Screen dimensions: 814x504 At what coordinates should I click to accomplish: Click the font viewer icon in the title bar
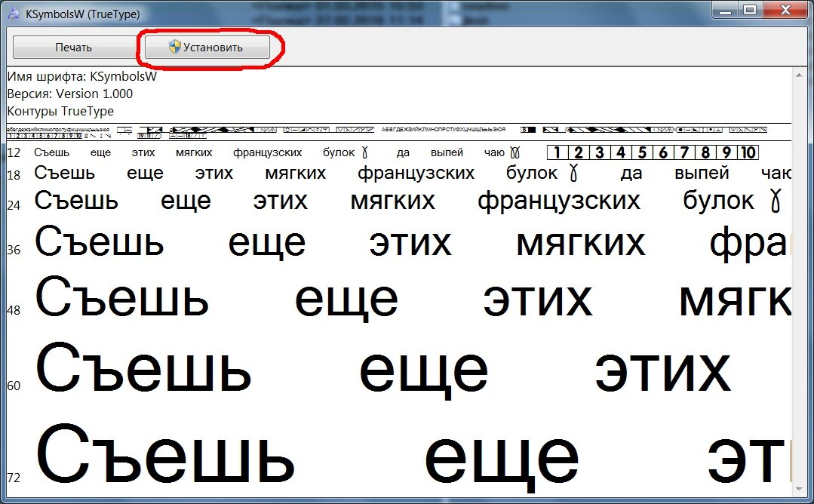(12, 13)
